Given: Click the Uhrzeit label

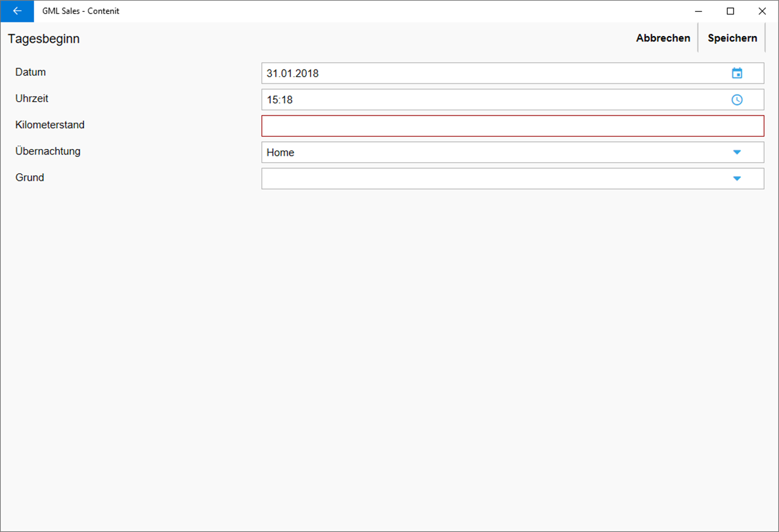Looking at the screenshot, I should (x=32, y=99).
